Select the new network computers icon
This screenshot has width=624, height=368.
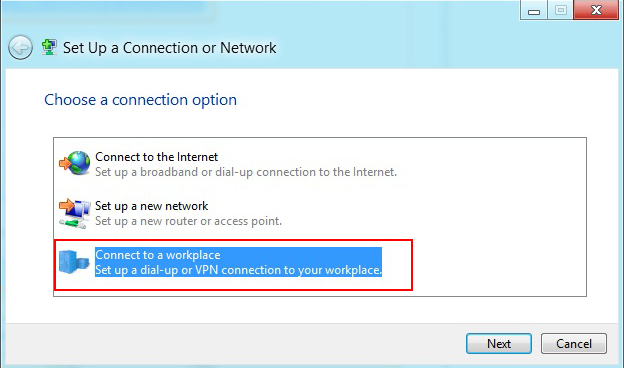75,213
